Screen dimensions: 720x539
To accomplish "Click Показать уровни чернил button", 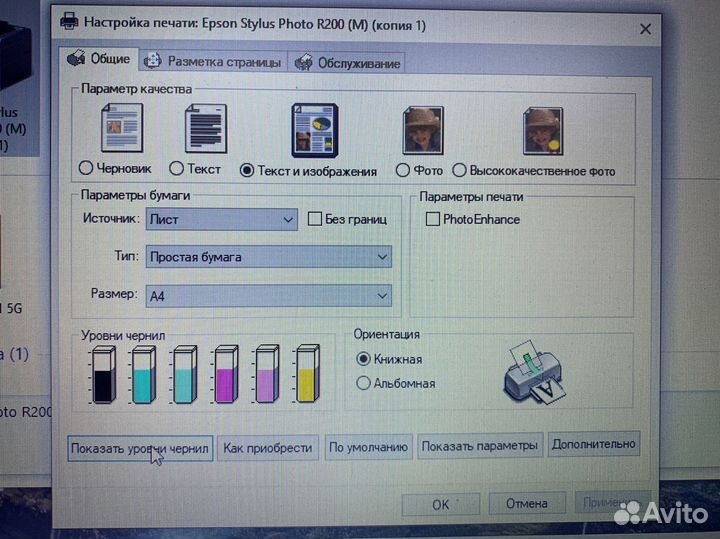I will 140,449.
